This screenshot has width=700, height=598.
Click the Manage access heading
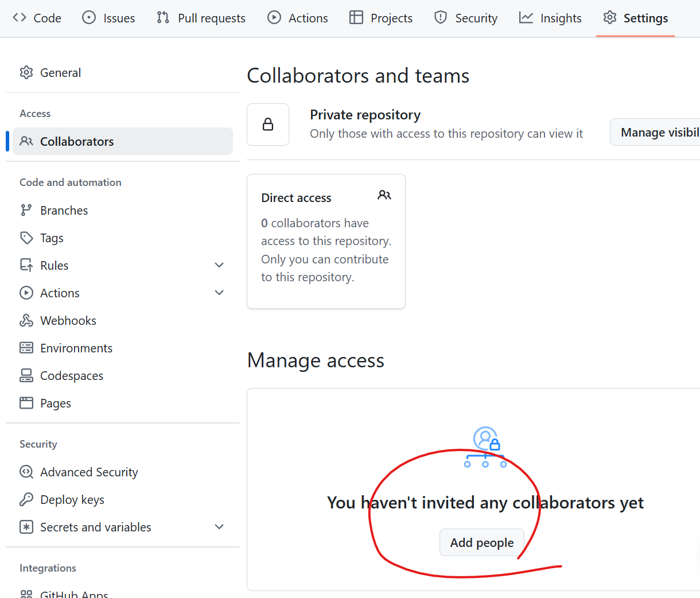point(316,360)
